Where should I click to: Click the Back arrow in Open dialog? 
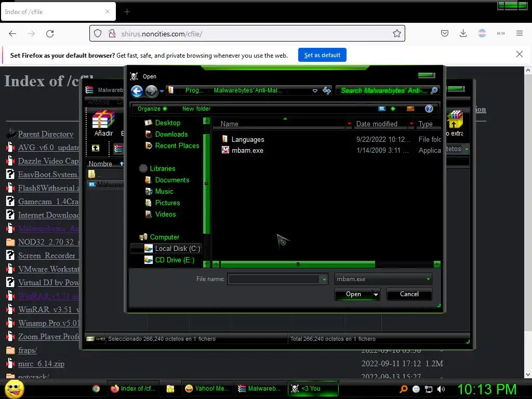[x=137, y=91]
